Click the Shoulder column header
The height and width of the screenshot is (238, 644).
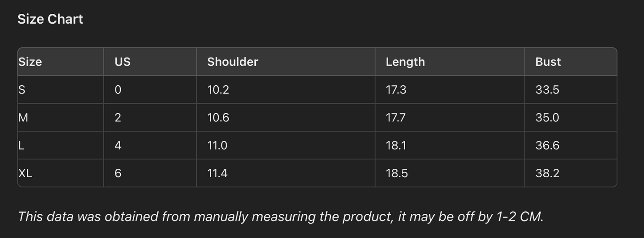pos(233,62)
